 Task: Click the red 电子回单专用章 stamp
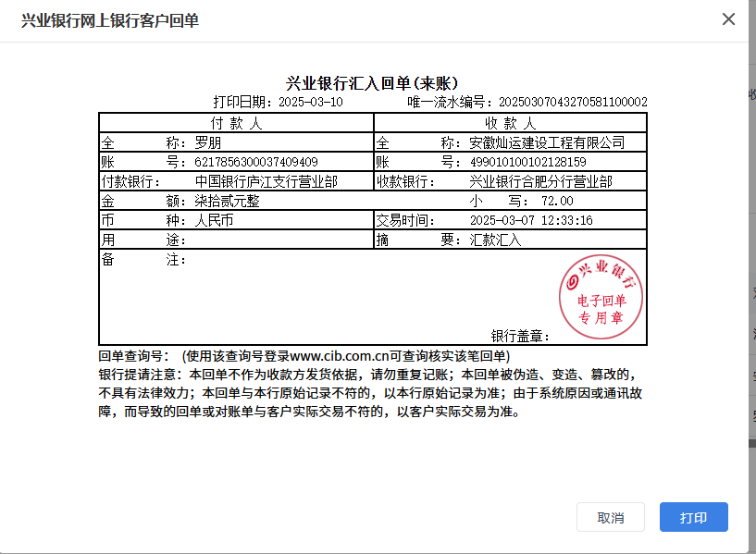coord(601,294)
